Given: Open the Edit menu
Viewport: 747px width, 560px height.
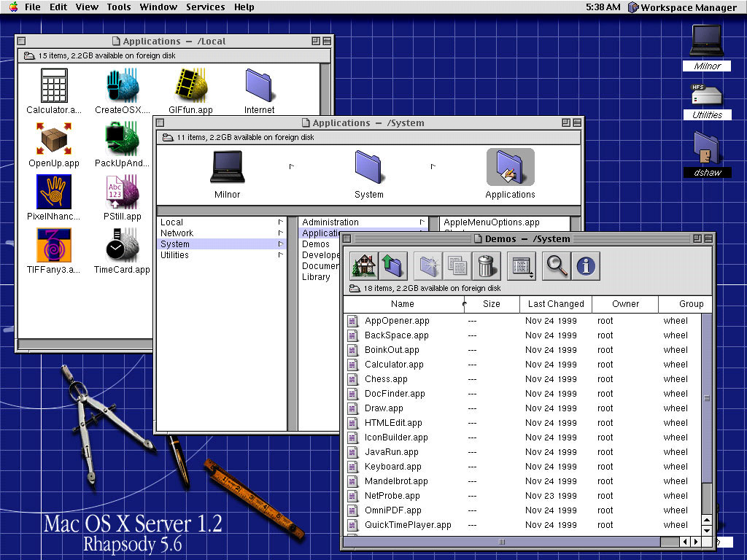Looking at the screenshot, I should [x=58, y=7].
